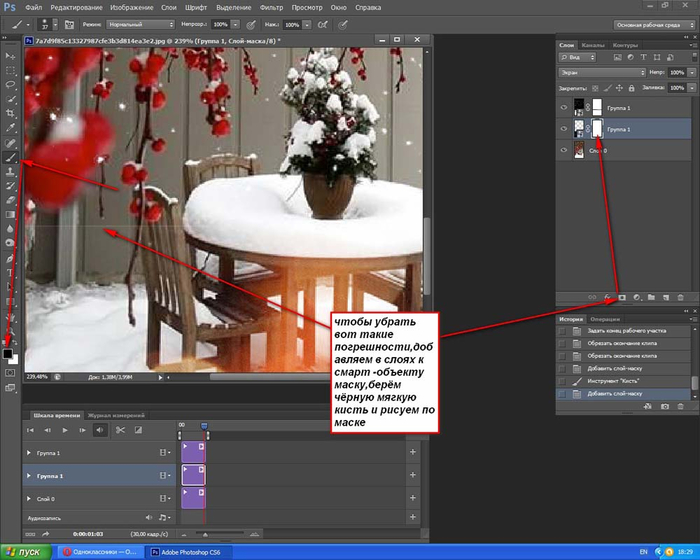The image size is (700, 560).
Task: Select the Move tool in the toolbox
Action: (x=10, y=56)
